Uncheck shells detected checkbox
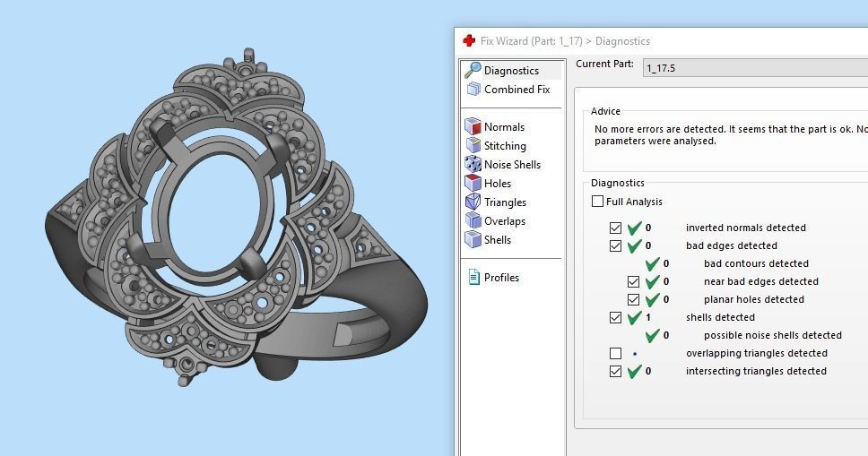The image size is (868, 456). [615, 318]
